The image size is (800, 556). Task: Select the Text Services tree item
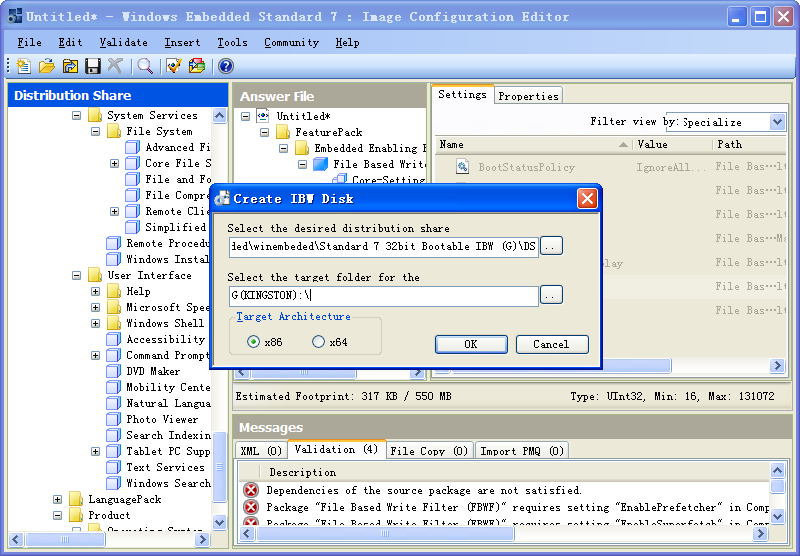(x=165, y=467)
